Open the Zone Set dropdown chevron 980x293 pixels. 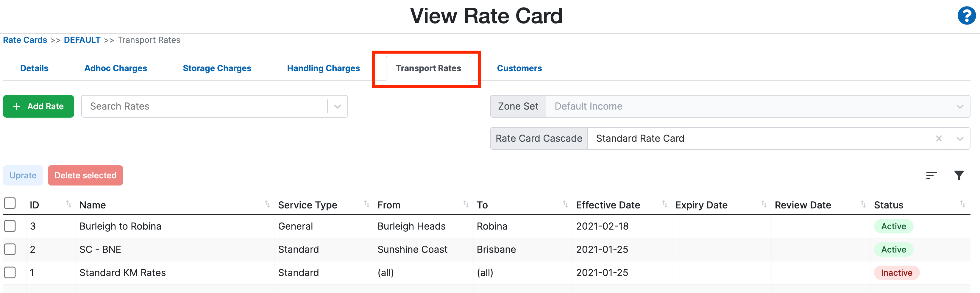pyautogui.click(x=960, y=107)
